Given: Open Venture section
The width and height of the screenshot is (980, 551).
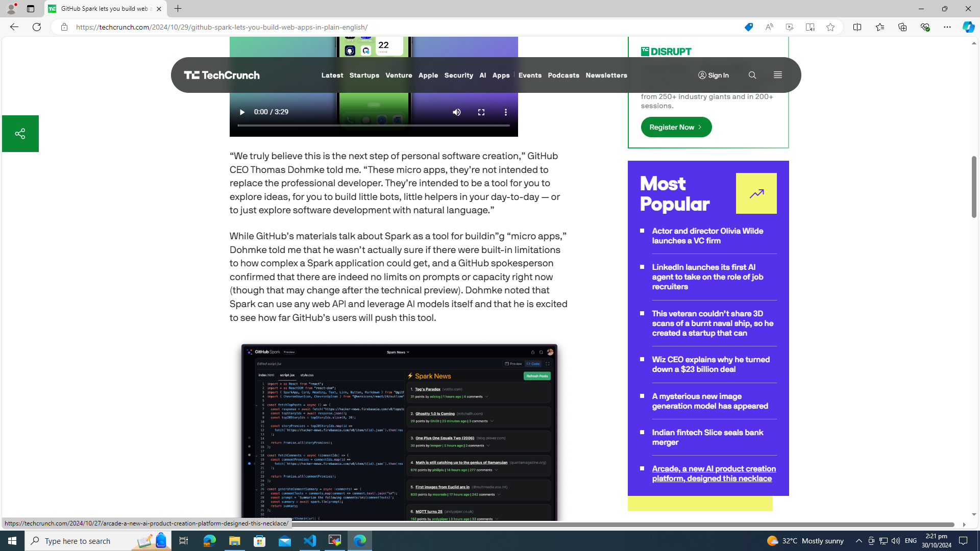Looking at the screenshot, I should tap(399, 76).
